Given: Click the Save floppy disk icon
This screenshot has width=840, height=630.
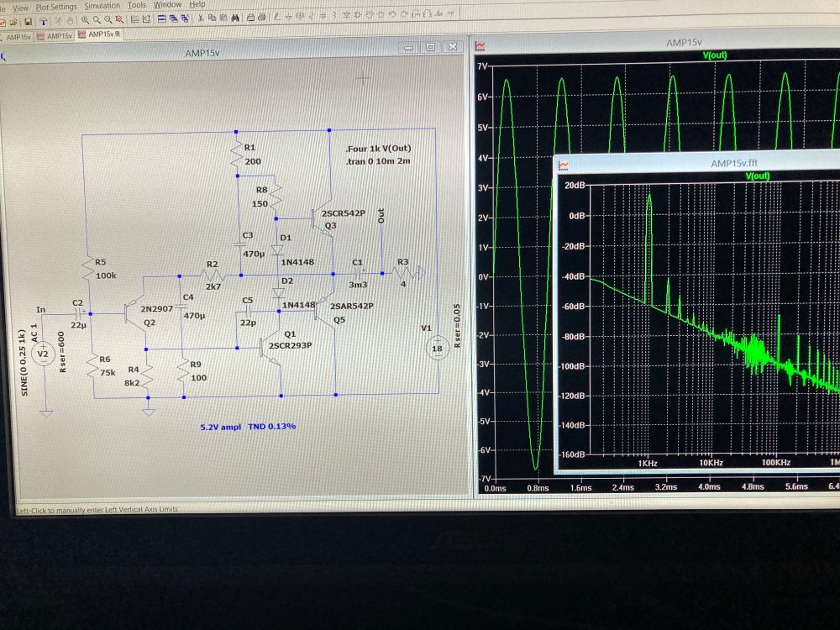Looking at the screenshot, I should coord(29,20).
